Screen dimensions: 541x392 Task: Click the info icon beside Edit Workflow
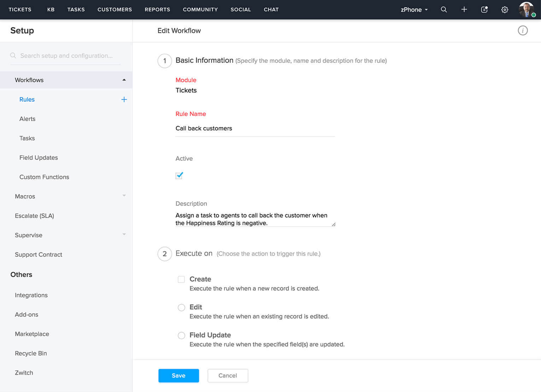pyautogui.click(x=523, y=30)
